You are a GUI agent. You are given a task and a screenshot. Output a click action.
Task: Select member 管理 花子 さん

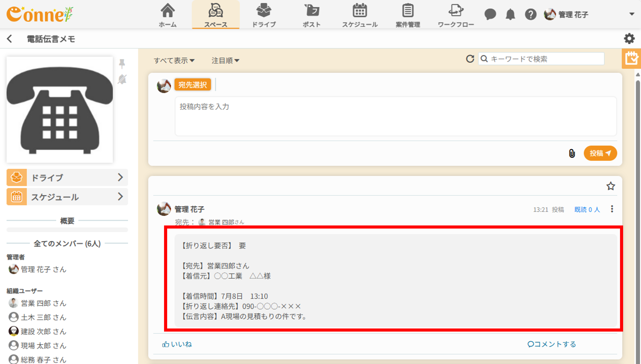pyautogui.click(x=37, y=269)
